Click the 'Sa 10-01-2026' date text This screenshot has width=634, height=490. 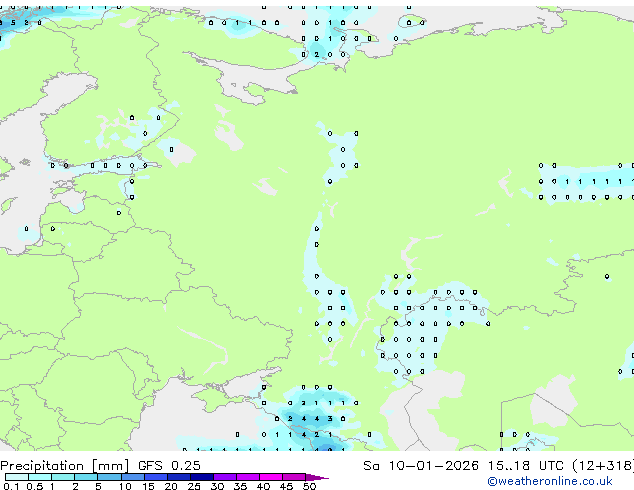click(421, 466)
